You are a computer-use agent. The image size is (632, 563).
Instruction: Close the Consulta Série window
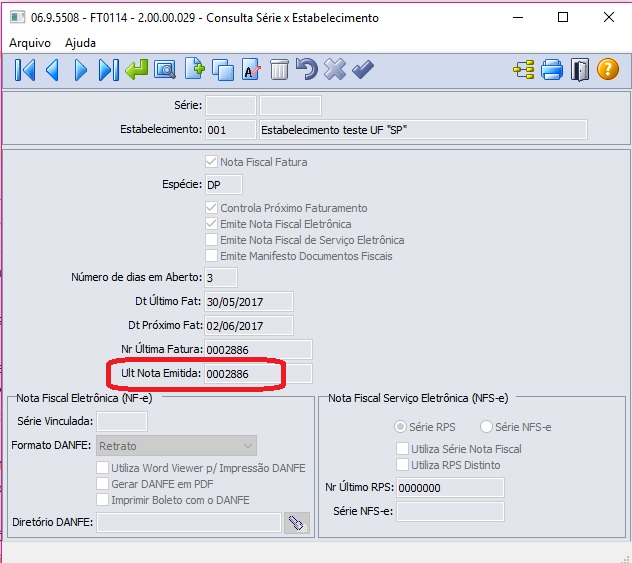(x=609, y=17)
